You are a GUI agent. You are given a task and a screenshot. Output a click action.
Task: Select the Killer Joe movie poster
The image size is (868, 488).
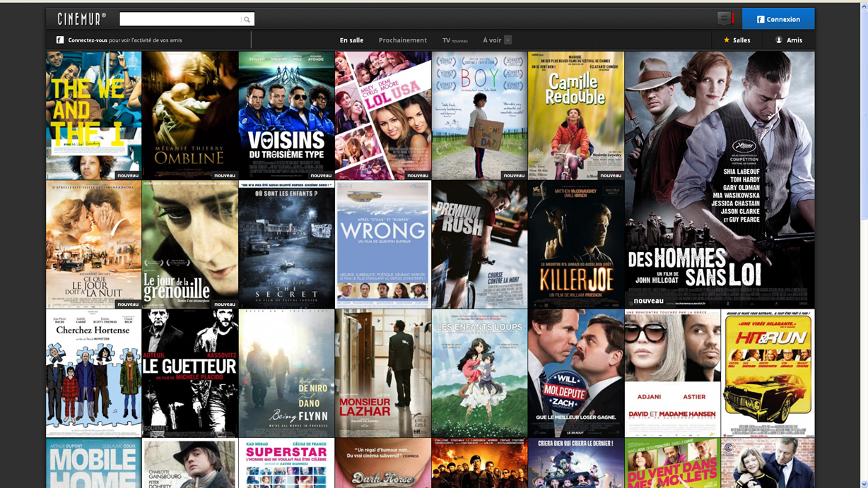pos(575,244)
